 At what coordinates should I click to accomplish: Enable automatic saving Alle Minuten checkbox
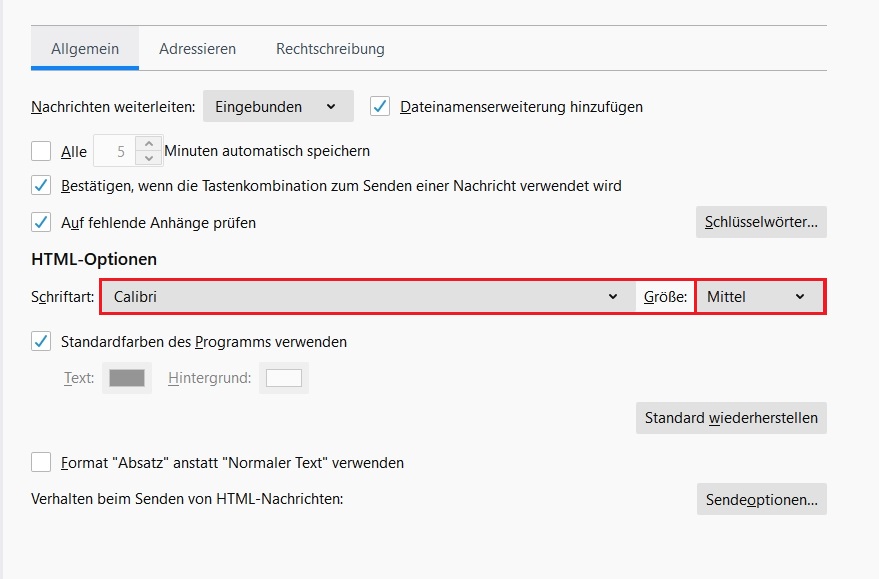click(x=41, y=151)
